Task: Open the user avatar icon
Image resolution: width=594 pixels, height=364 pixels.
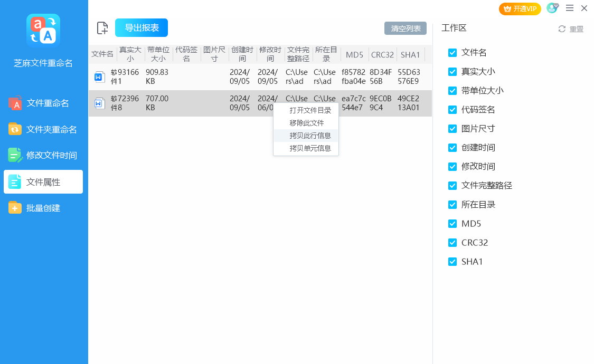Action: click(x=552, y=8)
